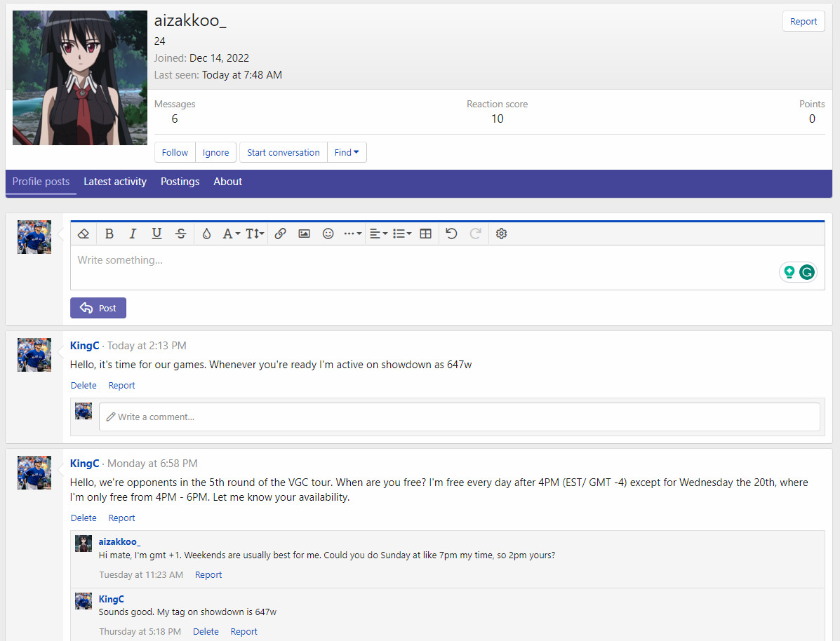Open the About tab

coord(227,182)
